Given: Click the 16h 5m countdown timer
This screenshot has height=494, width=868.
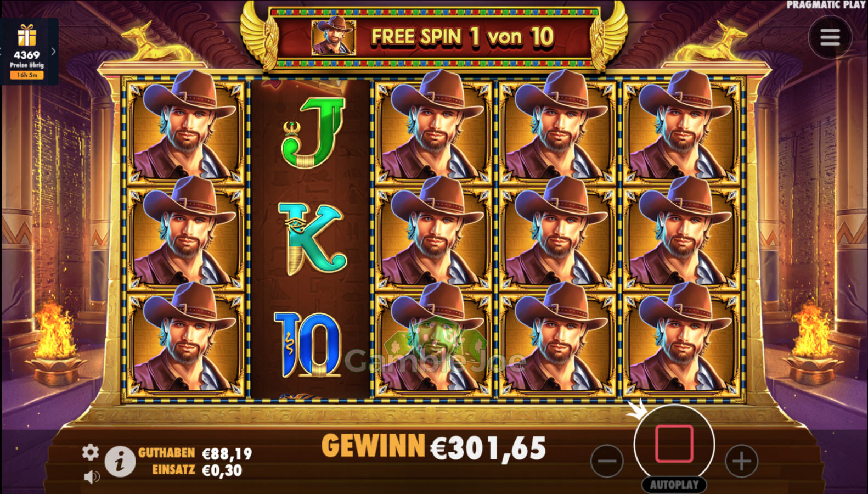Looking at the screenshot, I should (x=27, y=75).
